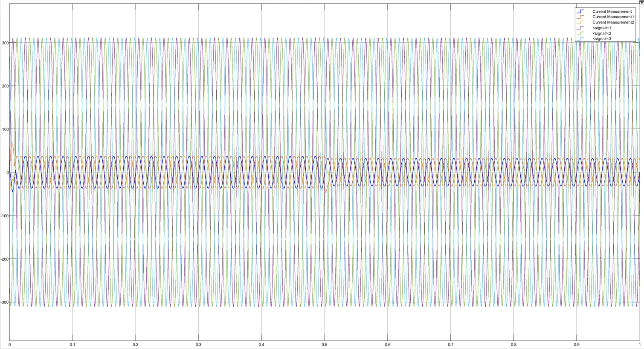
Task: Click the -300 y-axis tick label
Action: tap(4, 302)
